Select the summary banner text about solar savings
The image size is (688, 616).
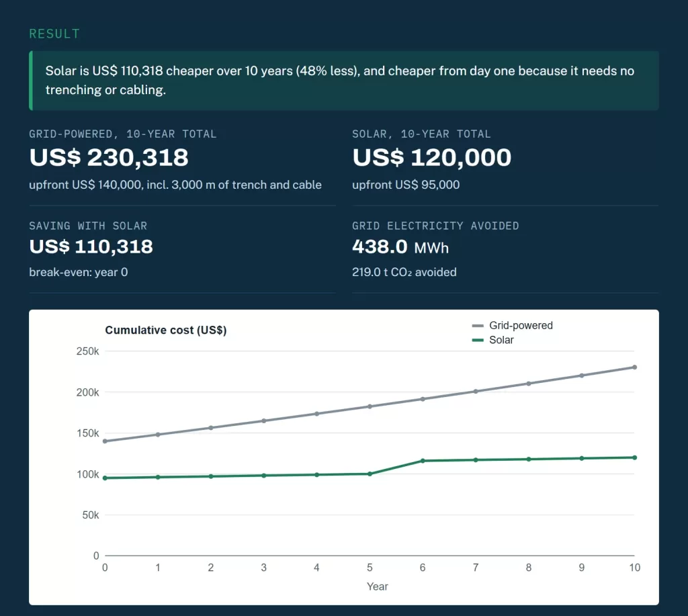339,81
